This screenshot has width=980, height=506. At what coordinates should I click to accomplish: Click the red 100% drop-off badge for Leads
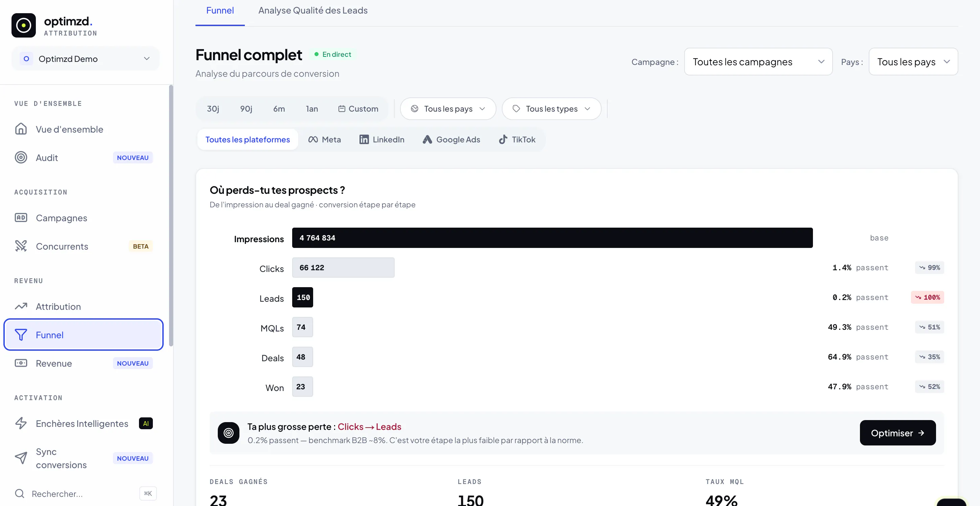pos(928,297)
